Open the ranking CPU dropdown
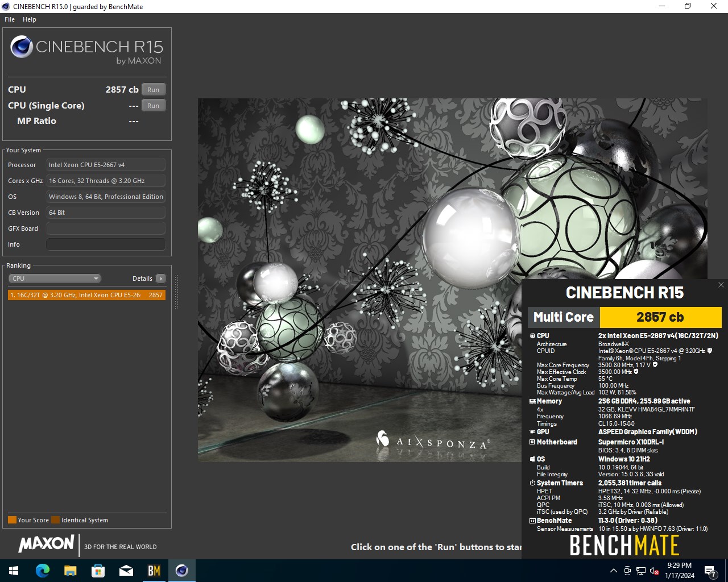This screenshot has width=728, height=582. 55,278
